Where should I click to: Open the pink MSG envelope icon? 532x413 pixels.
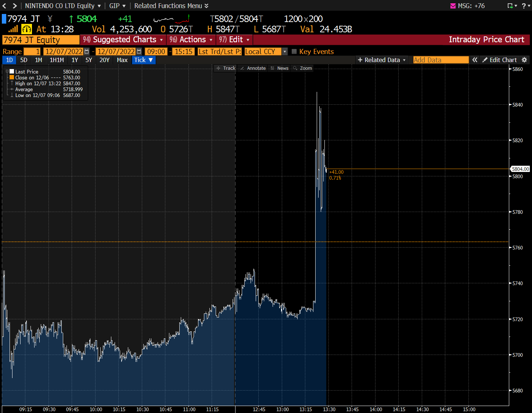tap(453, 6)
